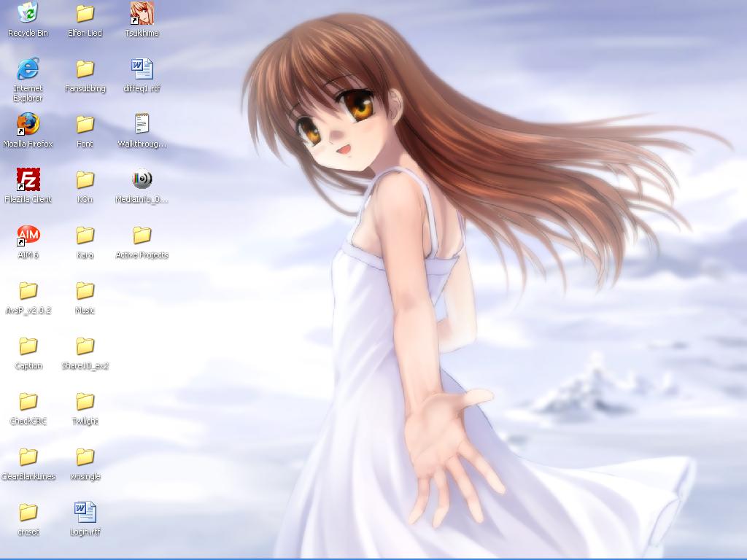The image size is (747, 560).
Task: Select the Internet Explorer desktop icon
Action: point(28,69)
